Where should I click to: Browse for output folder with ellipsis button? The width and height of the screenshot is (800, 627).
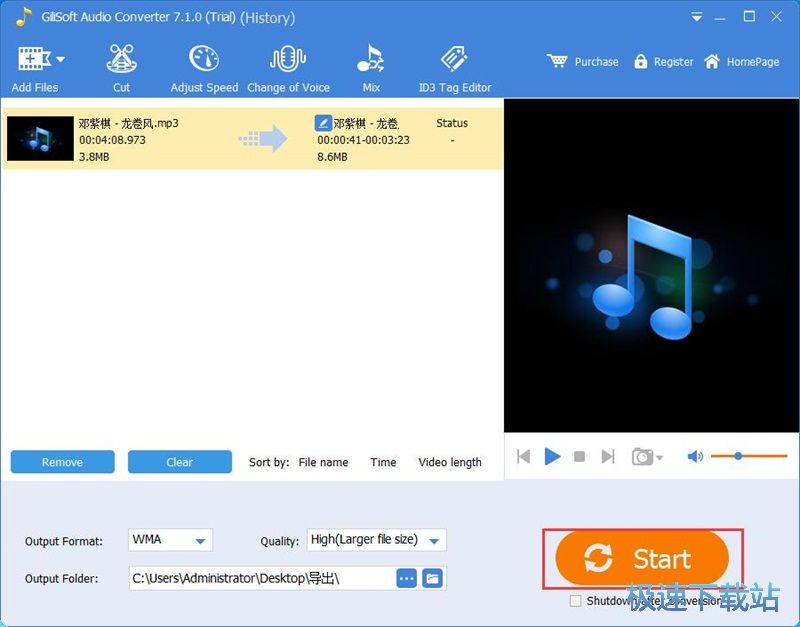coord(407,579)
